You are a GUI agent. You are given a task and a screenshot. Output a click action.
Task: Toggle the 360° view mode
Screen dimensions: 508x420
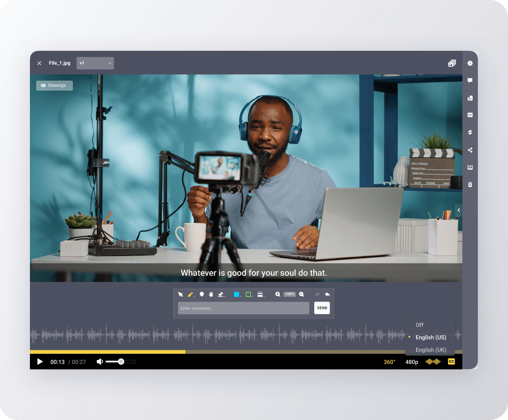pos(389,362)
